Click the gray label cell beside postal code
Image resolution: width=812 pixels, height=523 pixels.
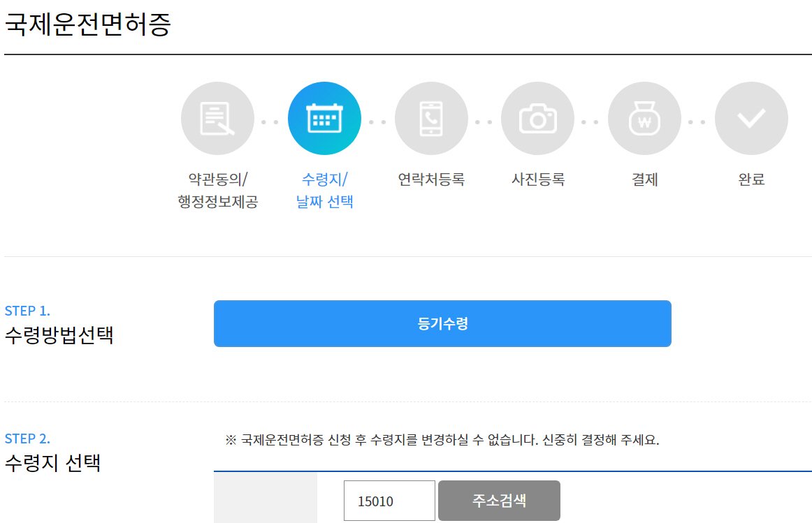coord(265,498)
